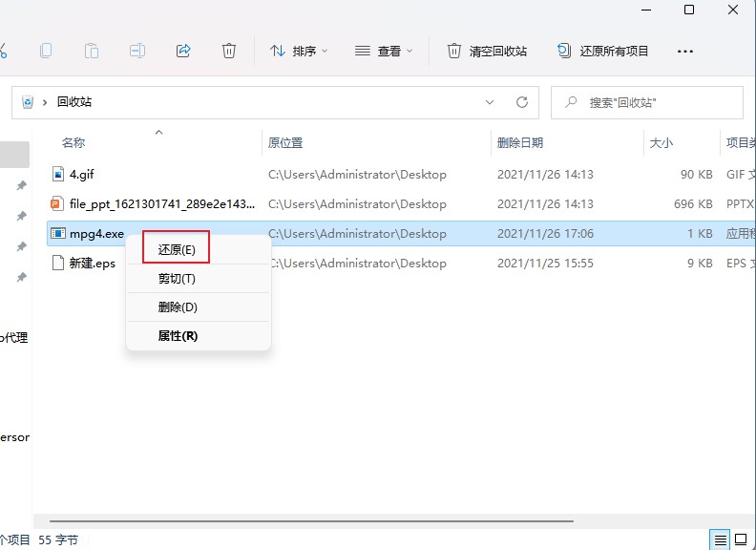Click the blank document icon of 新建.eps
Viewport: 756px width, 550px height.
58,263
